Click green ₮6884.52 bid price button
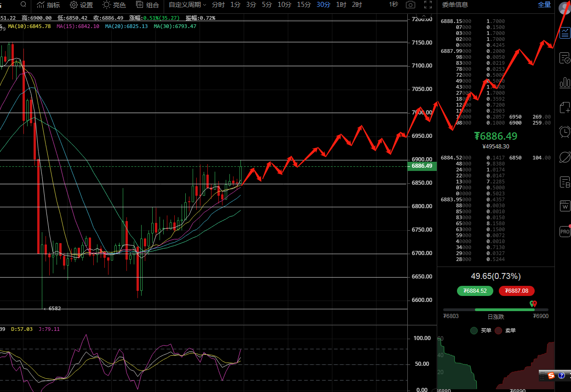Image resolution: width=571 pixels, height=392 pixels. (475, 291)
